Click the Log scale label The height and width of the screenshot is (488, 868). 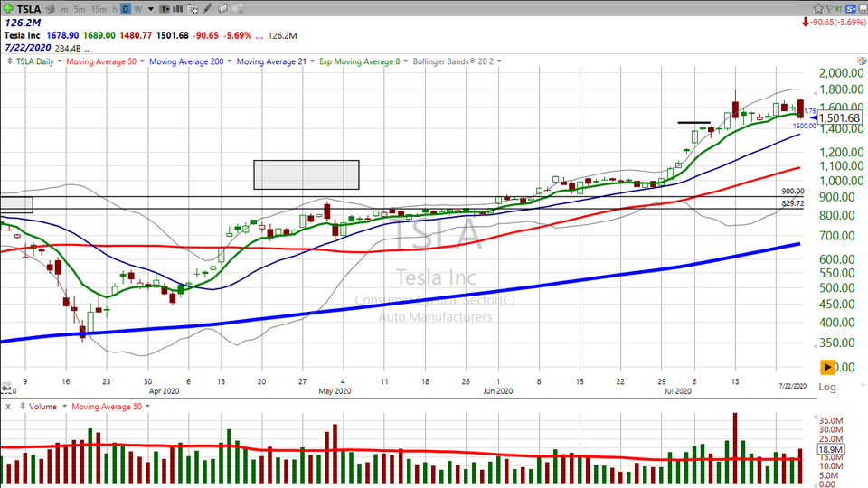click(x=826, y=386)
